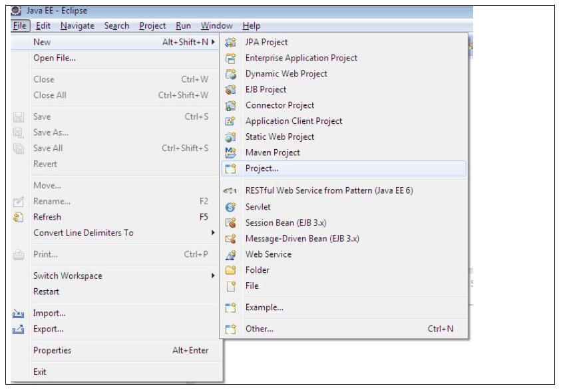Click the EJB Project bean icon
The image size is (565, 392).
[230, 89]
